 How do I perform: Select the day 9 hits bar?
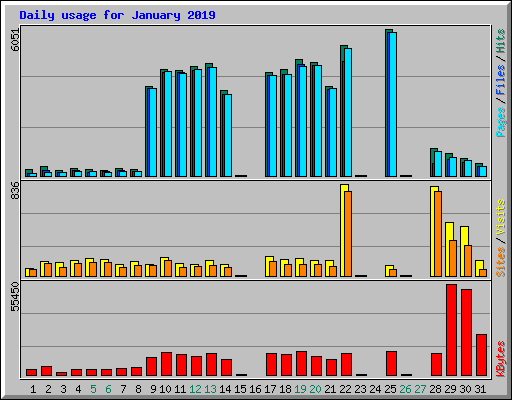(147, 131)
